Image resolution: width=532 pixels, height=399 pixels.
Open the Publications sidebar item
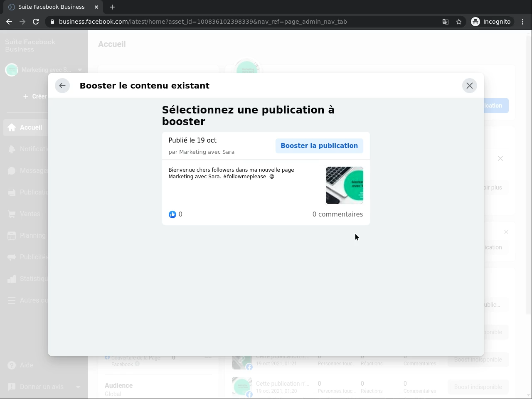(25, 192)
